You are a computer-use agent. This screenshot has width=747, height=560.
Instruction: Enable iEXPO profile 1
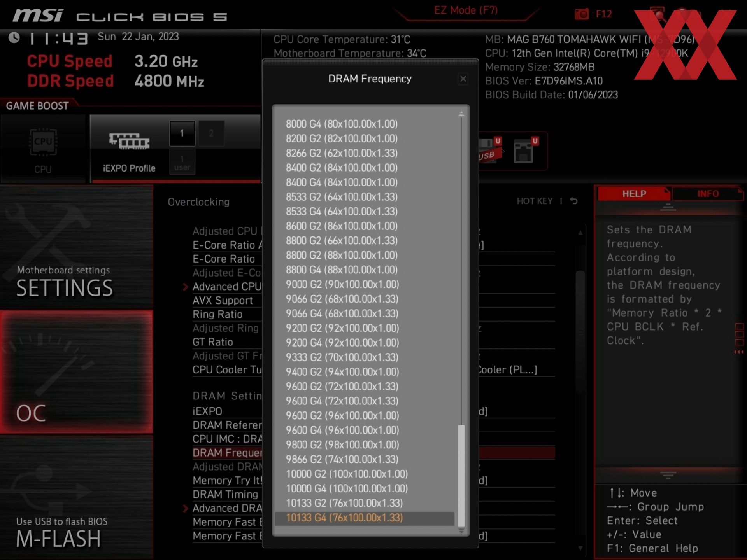click(x=182, y=133)
